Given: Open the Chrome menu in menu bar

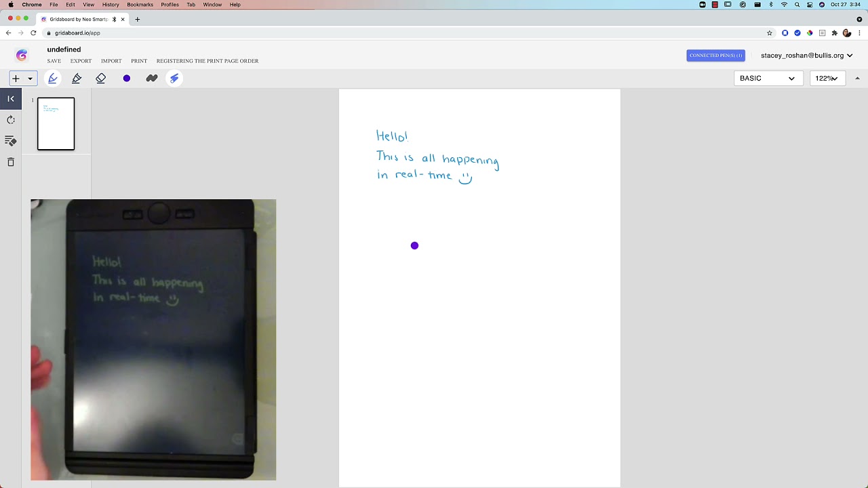Looking at the screenshot, I should [x=32, y=5].
